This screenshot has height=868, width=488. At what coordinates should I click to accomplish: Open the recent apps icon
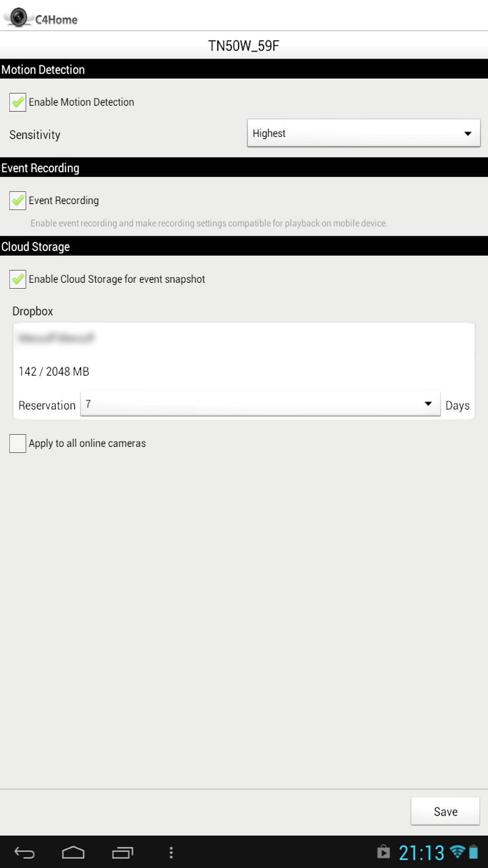(x=122, y=853)
